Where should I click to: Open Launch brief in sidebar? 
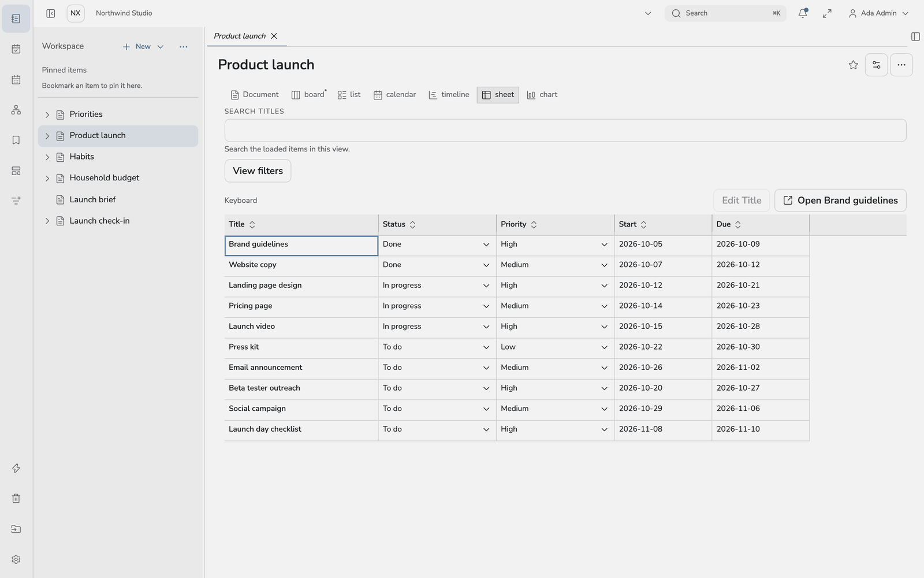[x=118, y=199]
